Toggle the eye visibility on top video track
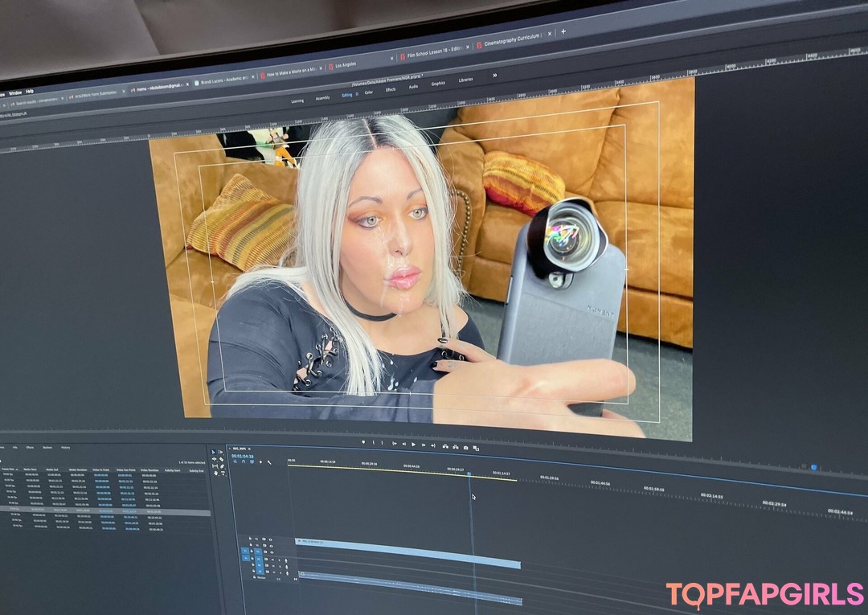 tap(272, 539)
